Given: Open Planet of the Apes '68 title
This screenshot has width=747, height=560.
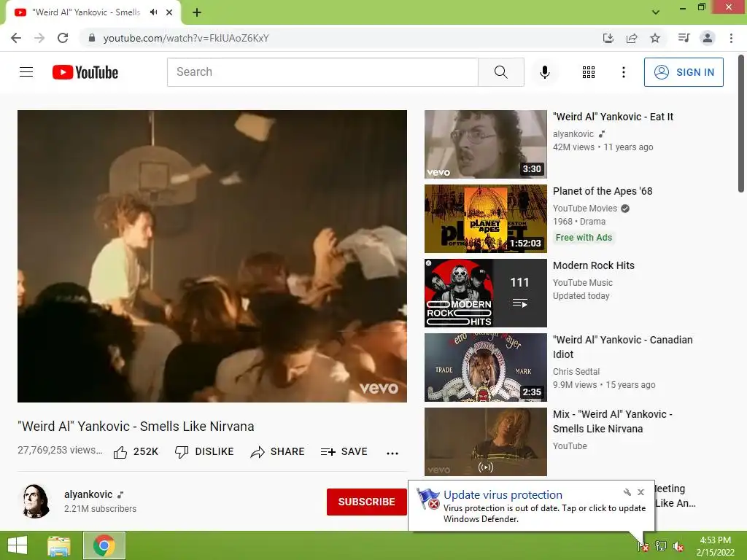Looking at the screenshot, I should click(602, 191).
